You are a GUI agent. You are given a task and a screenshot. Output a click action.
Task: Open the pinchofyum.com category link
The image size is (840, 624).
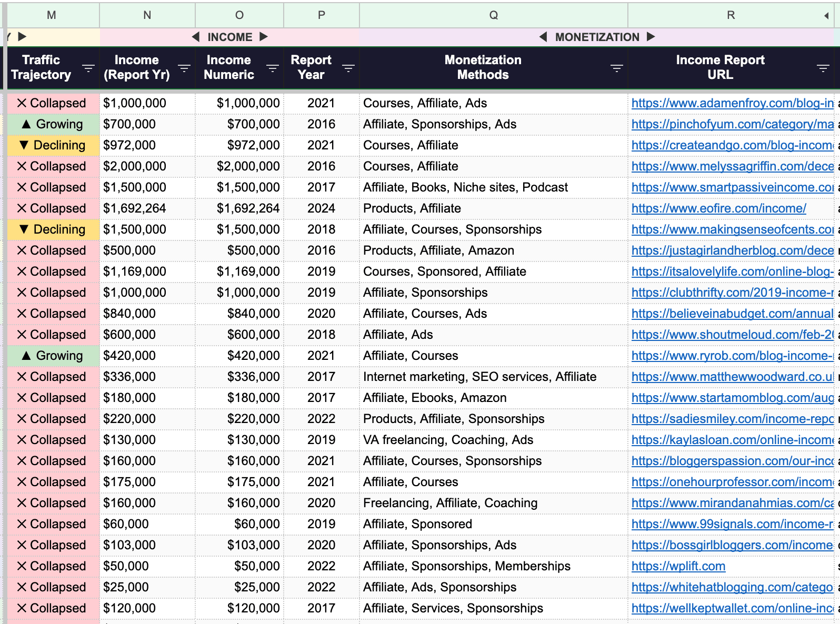pyautogui.click(x=732, y=124)
